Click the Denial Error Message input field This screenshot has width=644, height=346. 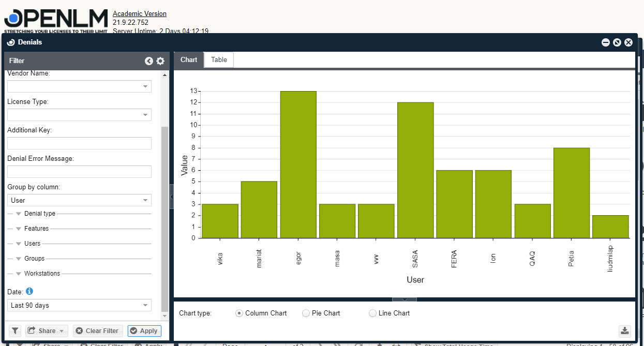click(x=79, y=172)
